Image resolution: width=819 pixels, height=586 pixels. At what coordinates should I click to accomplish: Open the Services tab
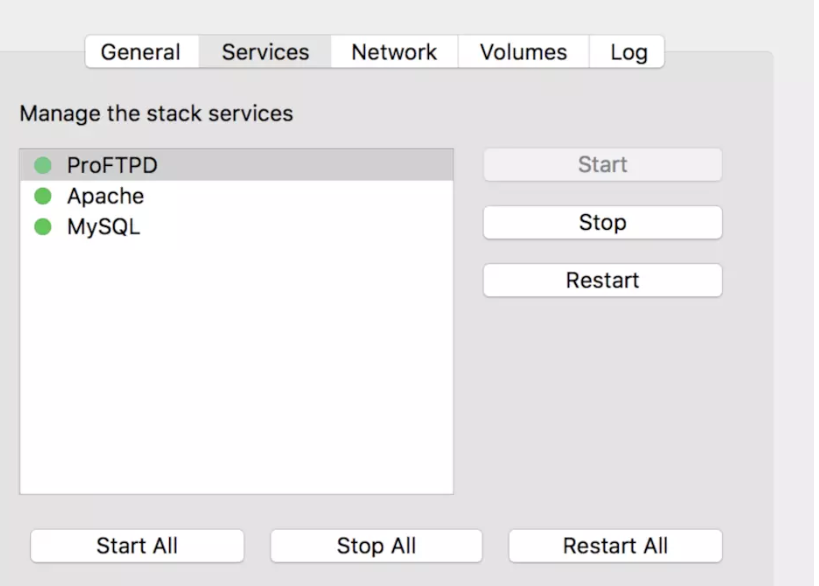tap(265, 52)
